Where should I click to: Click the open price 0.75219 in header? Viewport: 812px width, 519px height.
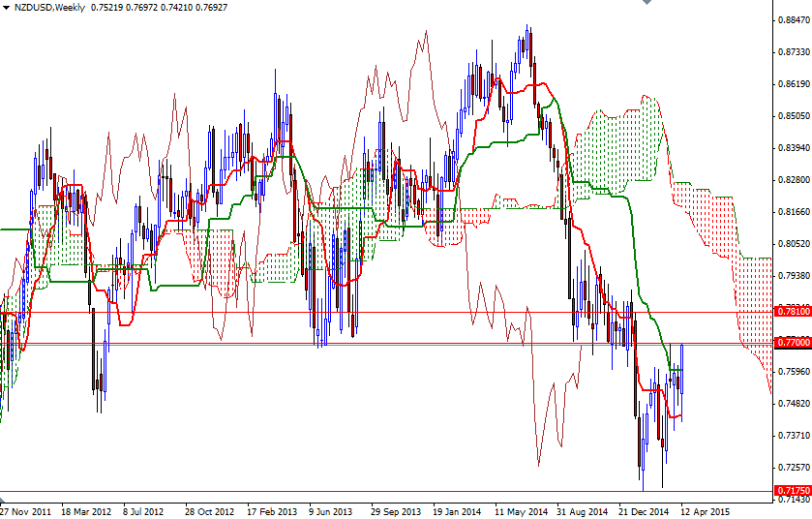click(x=106, y=8)
